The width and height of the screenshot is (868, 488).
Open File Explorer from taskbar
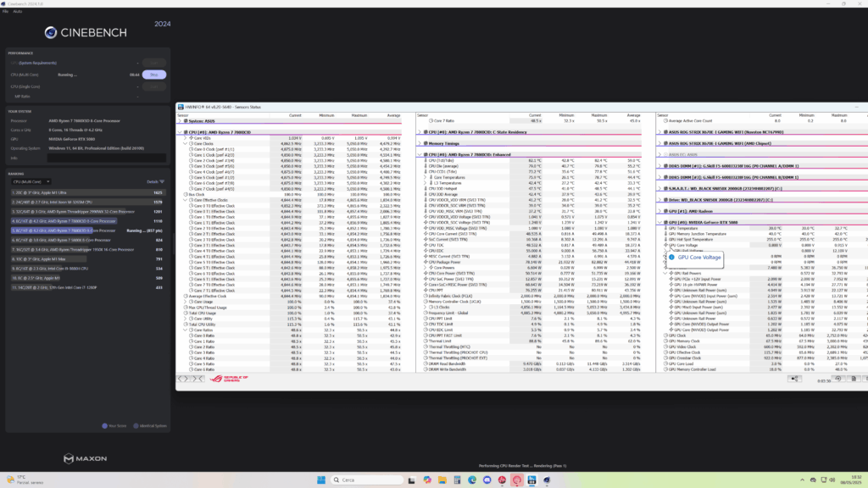click(442, 480)
